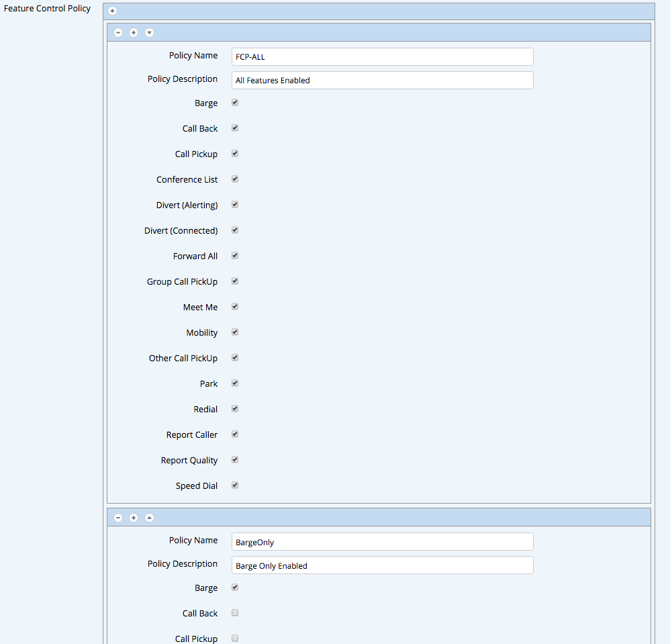Focus the Barge Only Enabled description field

click(382, 565)
